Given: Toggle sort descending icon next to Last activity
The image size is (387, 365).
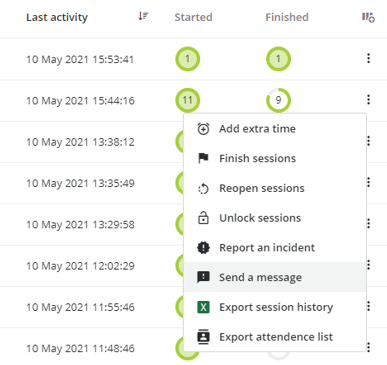Looking at the screenshot, I should point(143,16).
